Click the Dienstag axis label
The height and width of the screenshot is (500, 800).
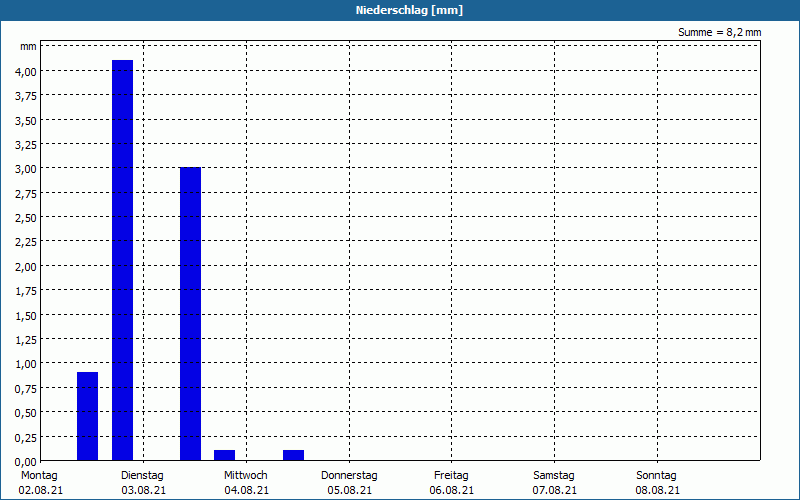tap(142, 476)
